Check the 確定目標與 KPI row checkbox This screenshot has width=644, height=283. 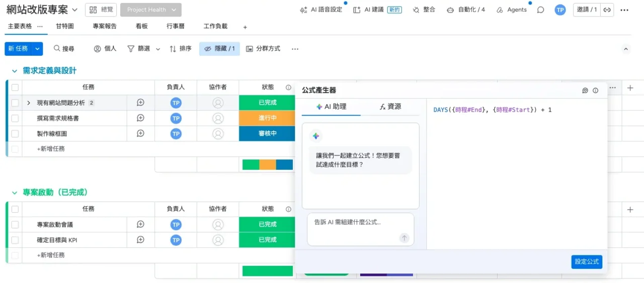point(15,240)
